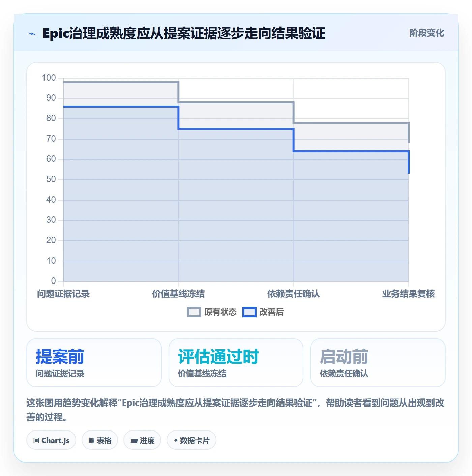Click the table grid icon in 表格 tag
The height and width of the screenshot is (476, 472).
[91, 440]
